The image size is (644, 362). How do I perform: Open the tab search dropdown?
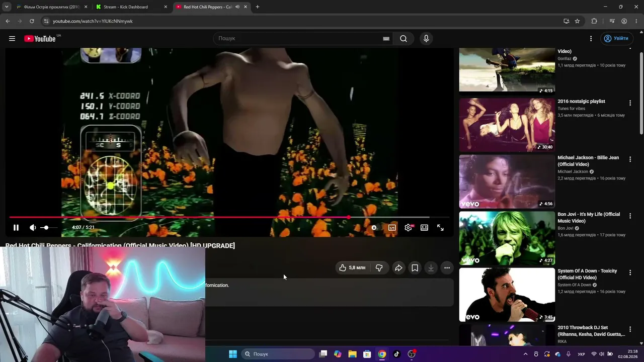[x=7, y=7]
